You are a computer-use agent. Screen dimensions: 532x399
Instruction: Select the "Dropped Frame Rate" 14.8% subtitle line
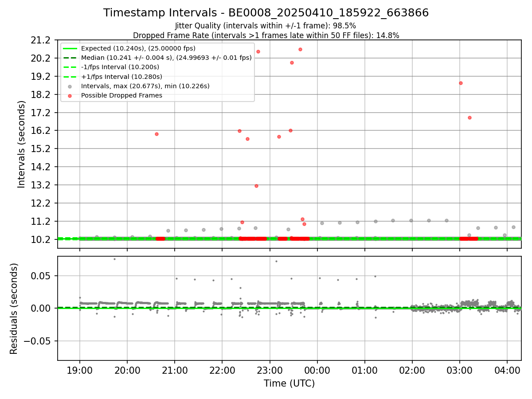pos(266,35)
